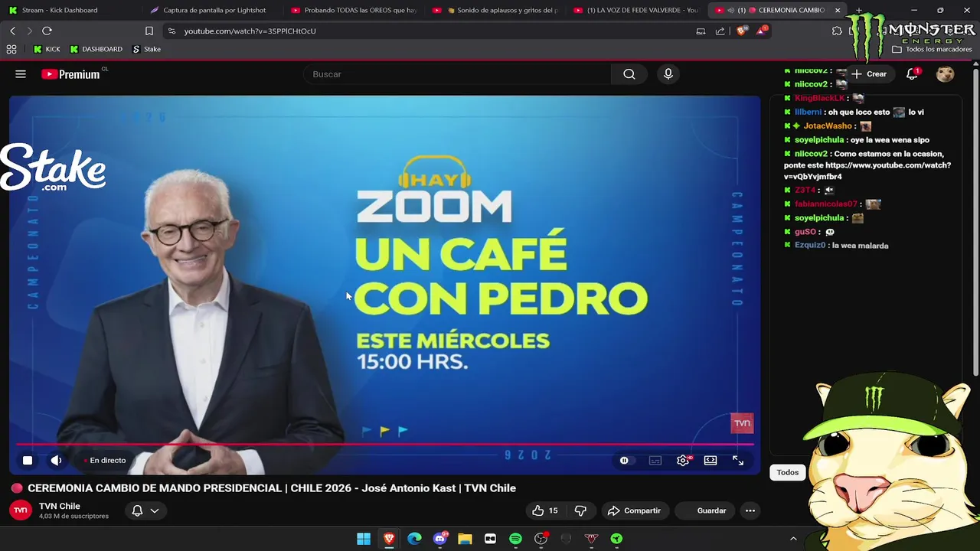
Task: Open the YouTube link in niccov2's message
Action: (x=867, y=171)
